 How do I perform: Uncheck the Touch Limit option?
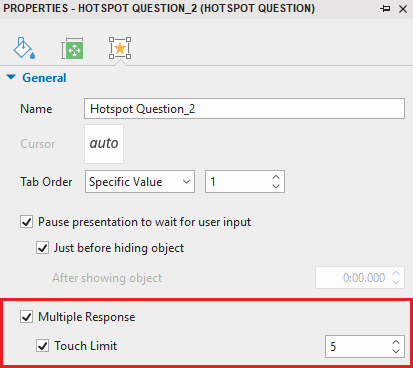point(42,346)
